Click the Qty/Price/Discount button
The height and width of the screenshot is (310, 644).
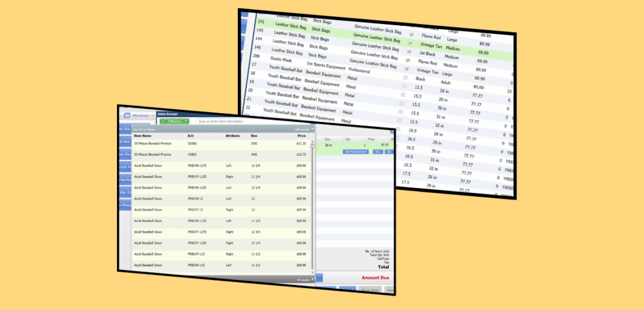point(356,152)
